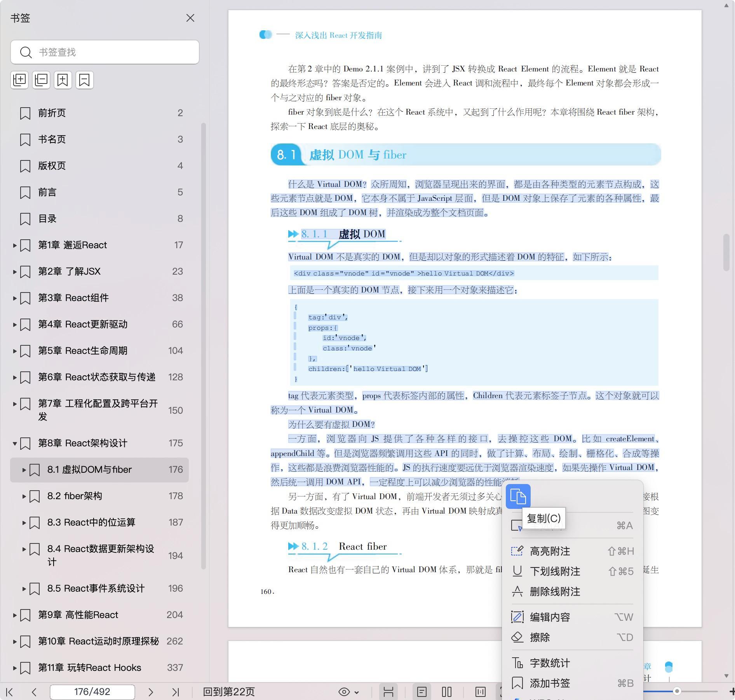
Task: Toggle two-page view mode
Action: tap(447, 692)
